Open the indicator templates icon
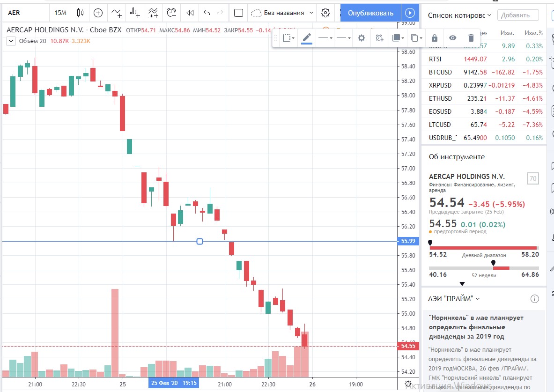This screenshot has width=554, height=392. pyautogui.click(x=153, y=13)
